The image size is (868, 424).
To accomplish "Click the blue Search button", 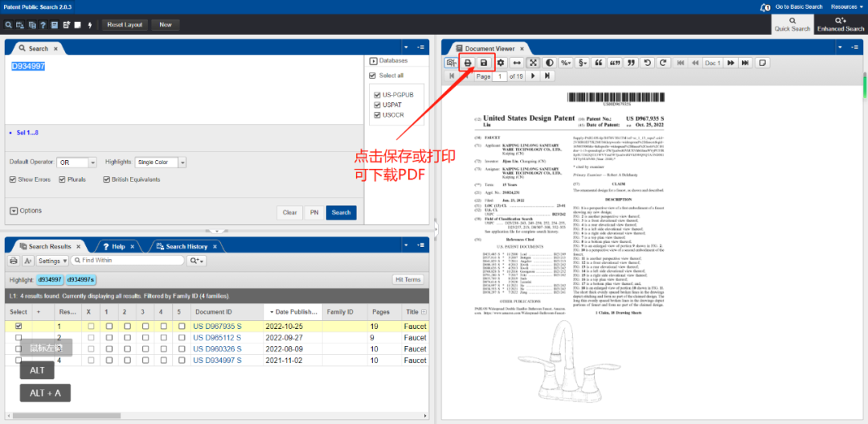I will (341, 212).
